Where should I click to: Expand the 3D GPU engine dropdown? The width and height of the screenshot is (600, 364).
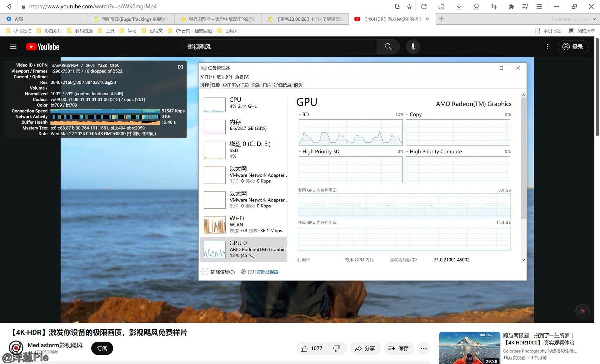click(x=300, y=114)
